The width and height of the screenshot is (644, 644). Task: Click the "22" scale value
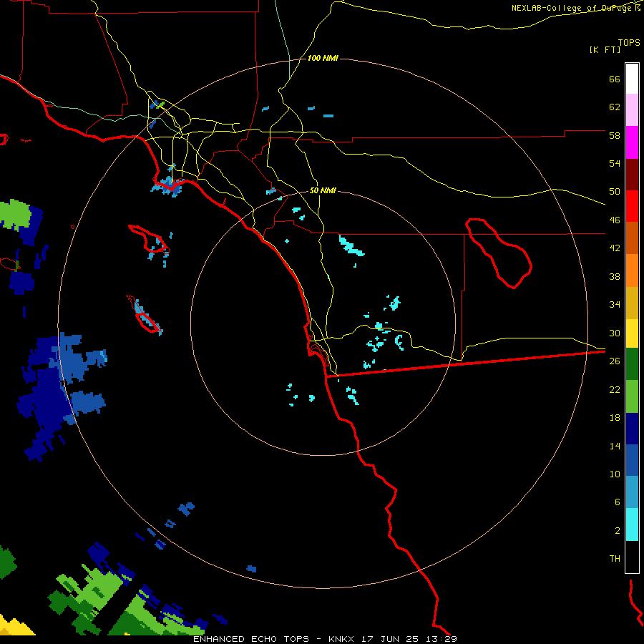615,389
